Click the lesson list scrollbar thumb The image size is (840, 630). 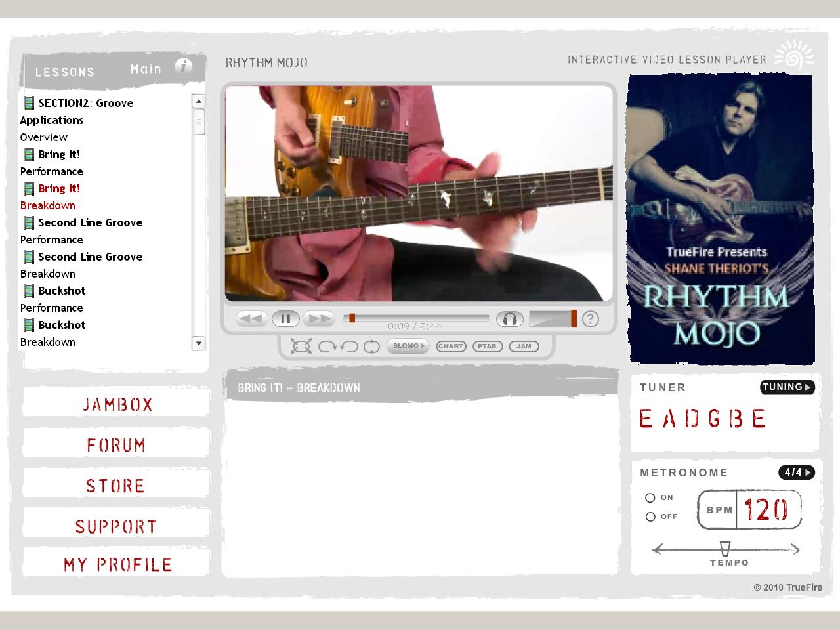(198, 122)
